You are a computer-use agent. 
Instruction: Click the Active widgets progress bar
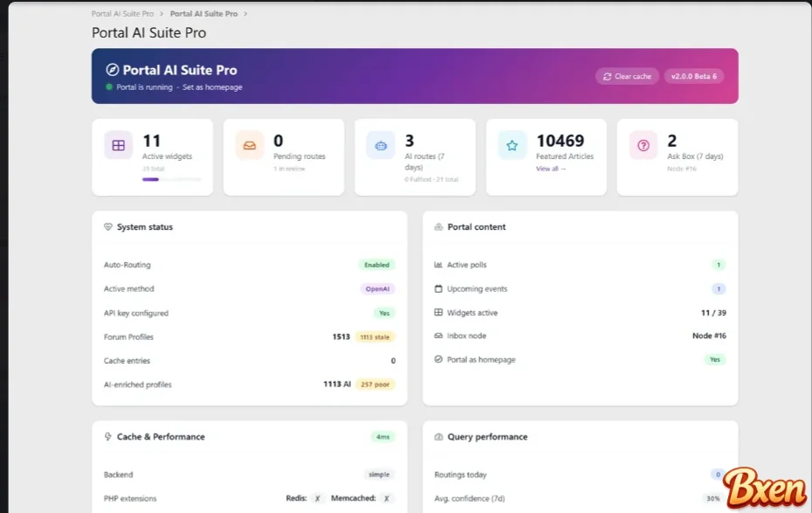tap(172, 179)
